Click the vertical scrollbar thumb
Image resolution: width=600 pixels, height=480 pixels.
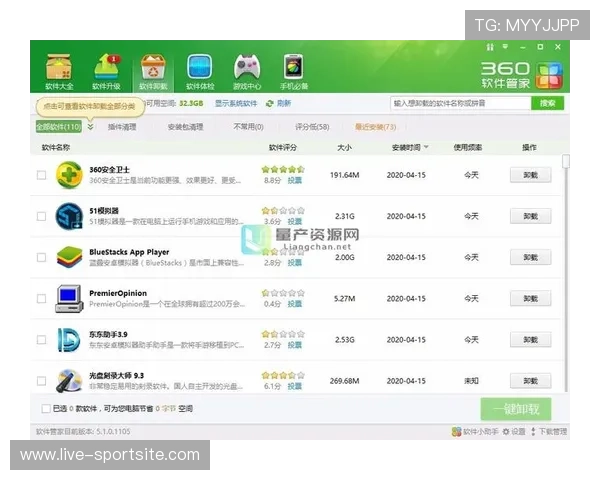point(566,161)
